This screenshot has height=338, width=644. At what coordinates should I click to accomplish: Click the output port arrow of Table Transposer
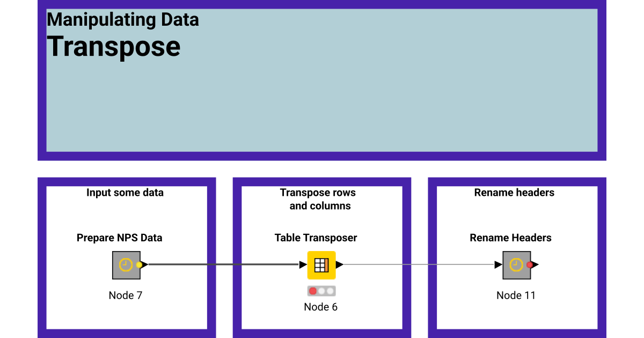click(340, 264)
